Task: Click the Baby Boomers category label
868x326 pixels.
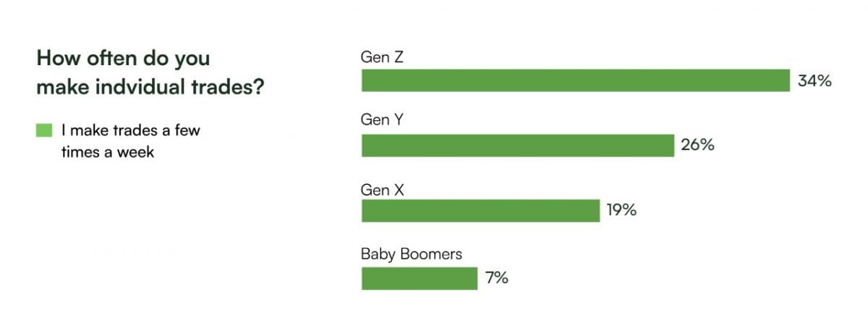Action: [412, 254]
